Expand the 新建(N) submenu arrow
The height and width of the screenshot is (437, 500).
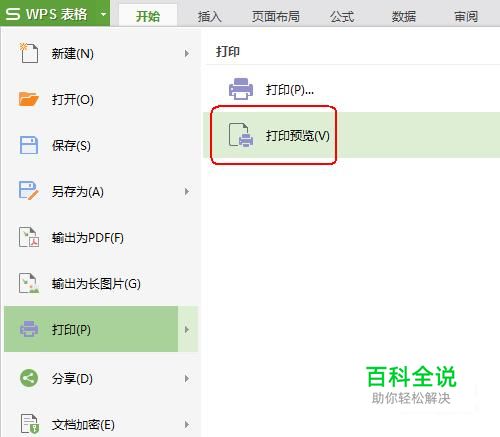point(187,53)
